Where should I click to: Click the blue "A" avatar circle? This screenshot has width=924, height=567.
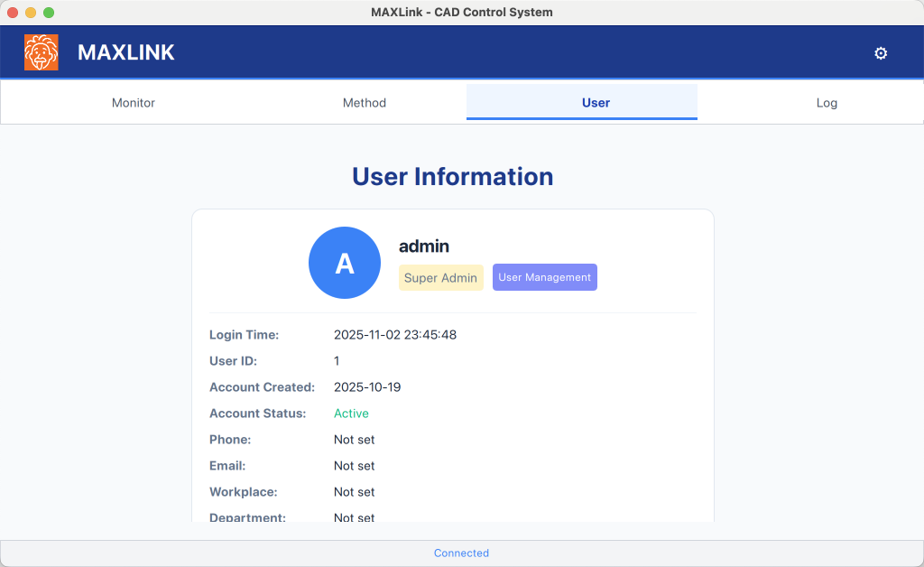point(345,263)
